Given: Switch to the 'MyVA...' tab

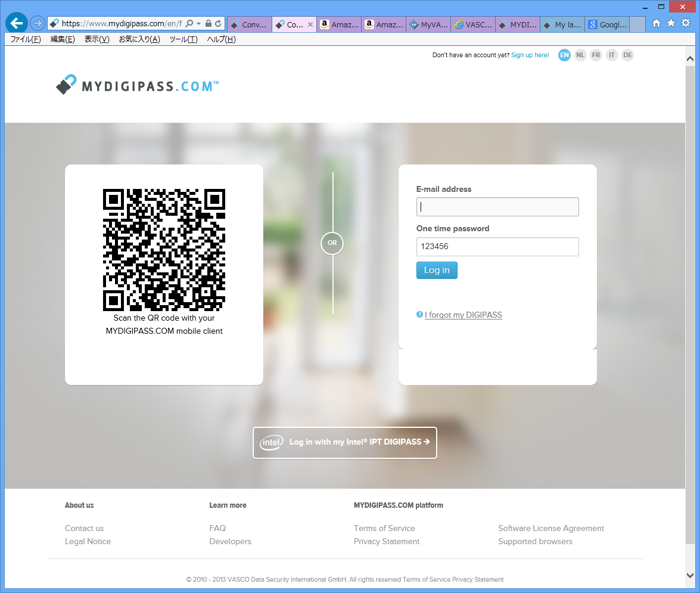Looking at the screenshot, I should click(428, 24).
